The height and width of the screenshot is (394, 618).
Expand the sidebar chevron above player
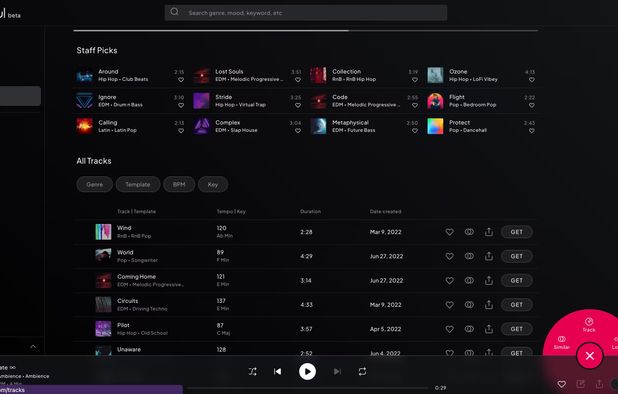33,347
